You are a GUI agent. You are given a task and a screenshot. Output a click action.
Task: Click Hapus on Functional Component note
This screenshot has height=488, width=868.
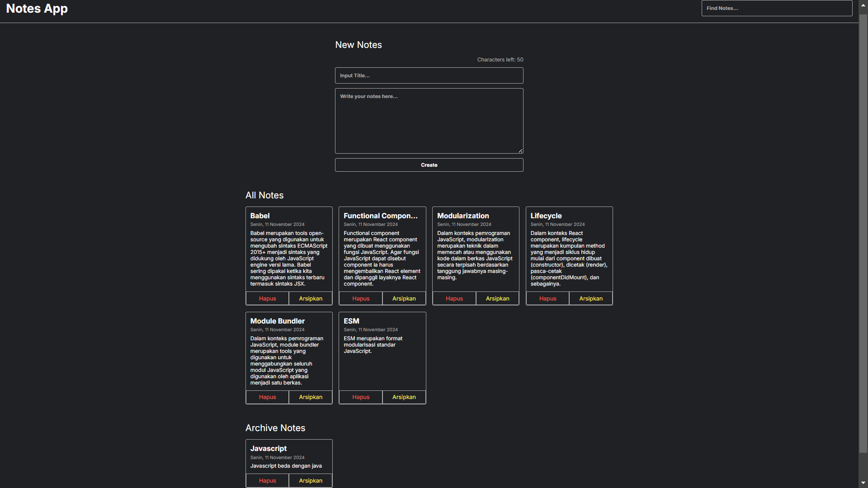[x=361, y=299]
